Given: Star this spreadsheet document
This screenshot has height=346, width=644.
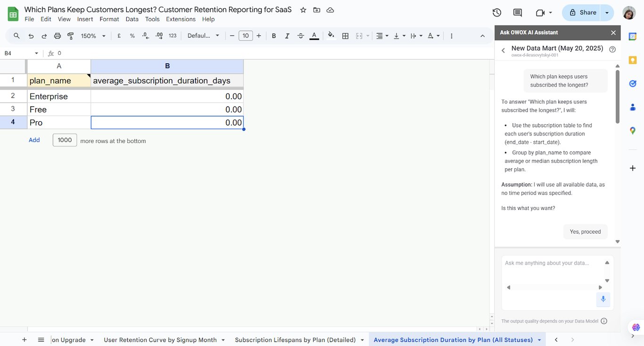Looking at the screenshot, I should [303, 10].
